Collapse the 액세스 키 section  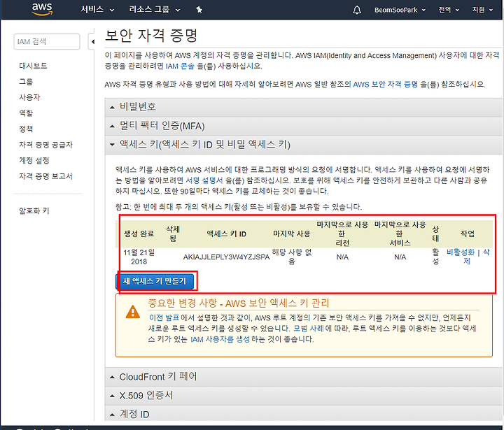303,145
